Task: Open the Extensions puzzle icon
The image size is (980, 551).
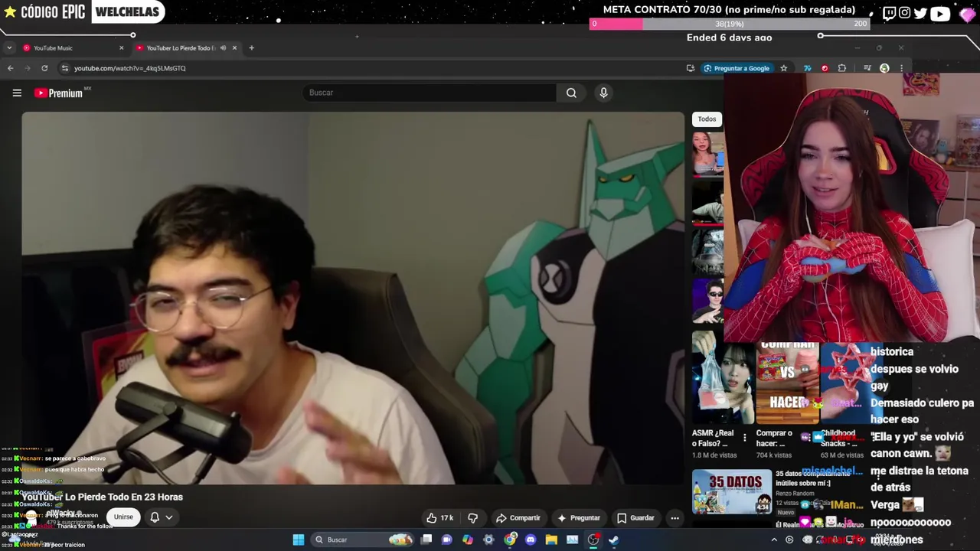Action: pyautogui.click(x=842, y=68)
